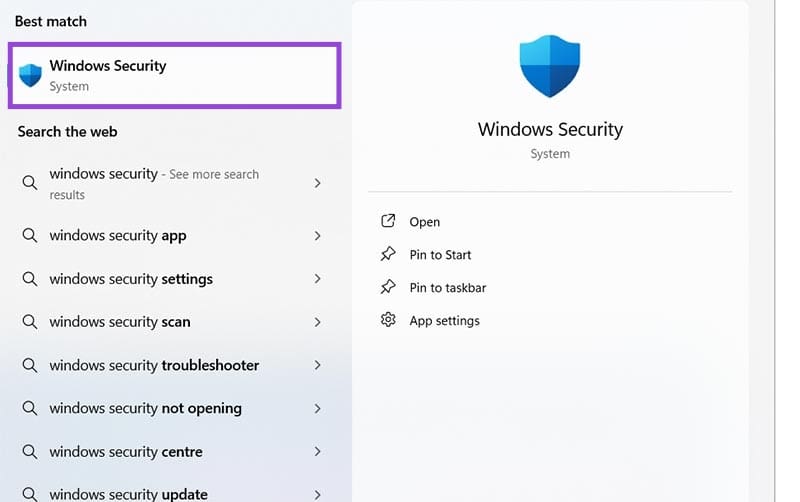
Task: Expand the 'windows security troubleshooter' chevron
Action: [318, 365]
